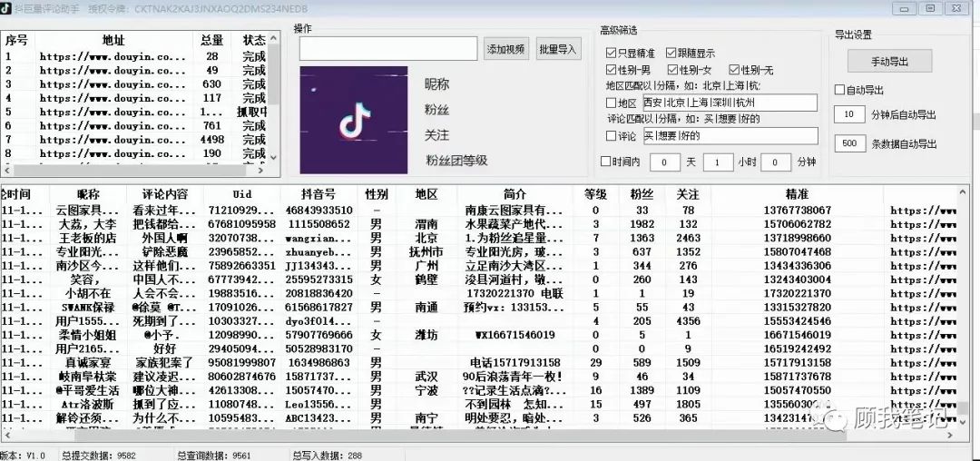The height and width of the screenshot is (461, 980).
Task: Enable the 自动导出 checkbox
Action: 839,90
